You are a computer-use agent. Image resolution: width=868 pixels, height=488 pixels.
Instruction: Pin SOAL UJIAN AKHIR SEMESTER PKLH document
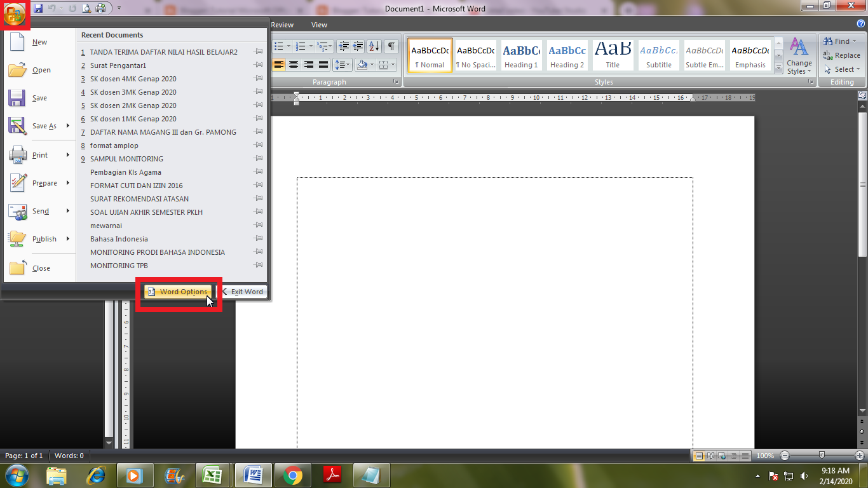pos(259,212)
